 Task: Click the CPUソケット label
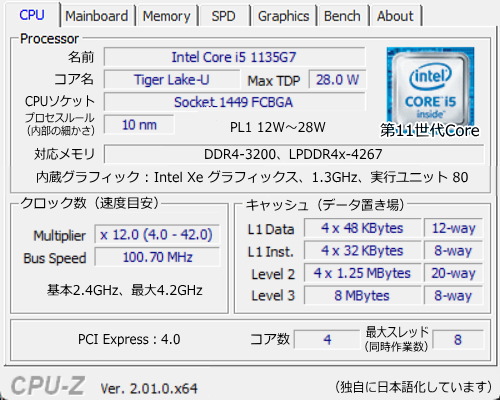click(60, 101)
